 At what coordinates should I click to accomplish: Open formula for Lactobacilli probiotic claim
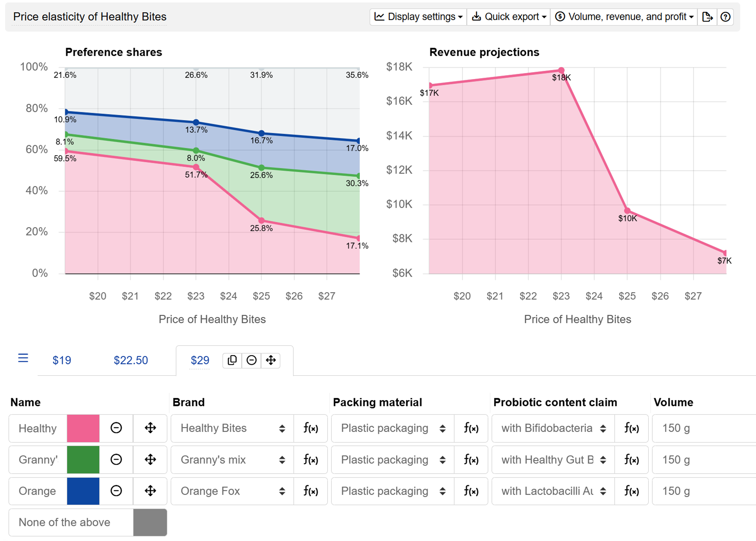[x=632, y=491]
